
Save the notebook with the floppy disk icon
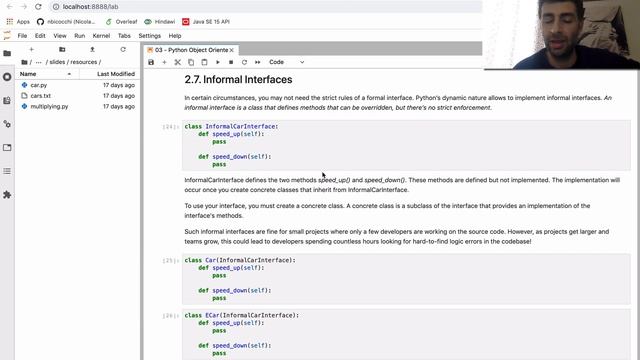(x=151, y=62)
